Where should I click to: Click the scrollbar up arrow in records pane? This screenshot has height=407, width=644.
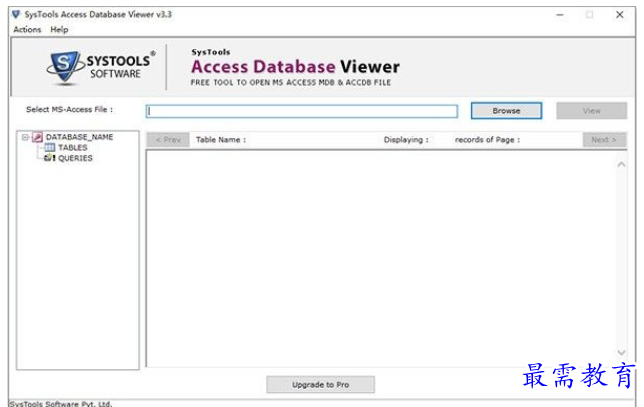click(x=621, y=165)
